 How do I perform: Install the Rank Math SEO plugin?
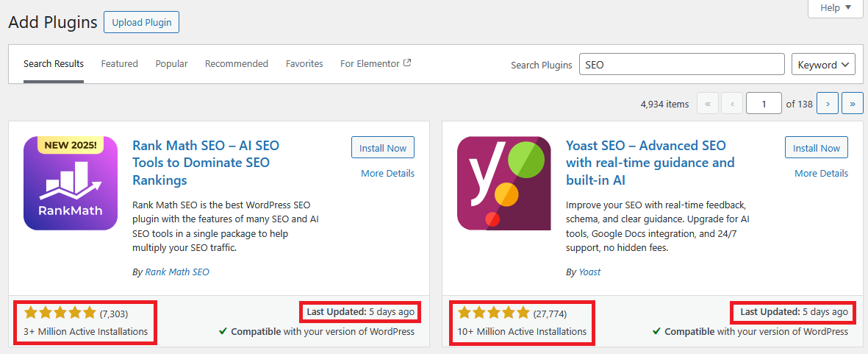(x=383, y=148)
